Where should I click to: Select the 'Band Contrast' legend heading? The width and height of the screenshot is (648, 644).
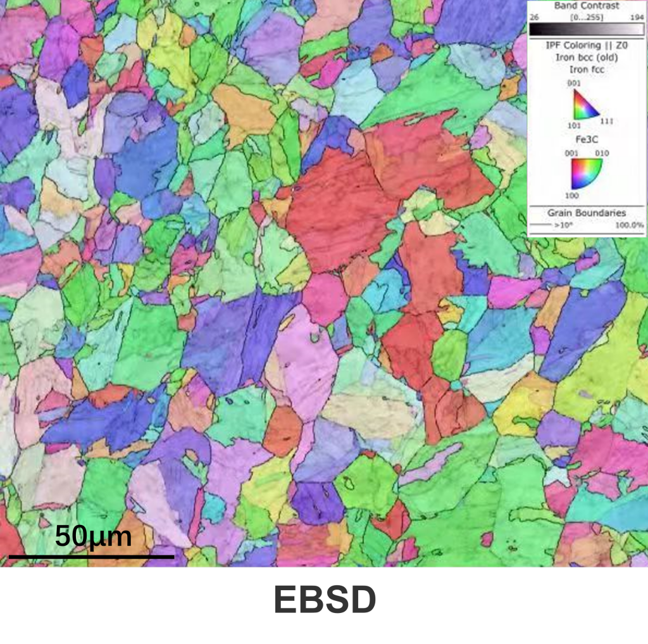[585, 5]
